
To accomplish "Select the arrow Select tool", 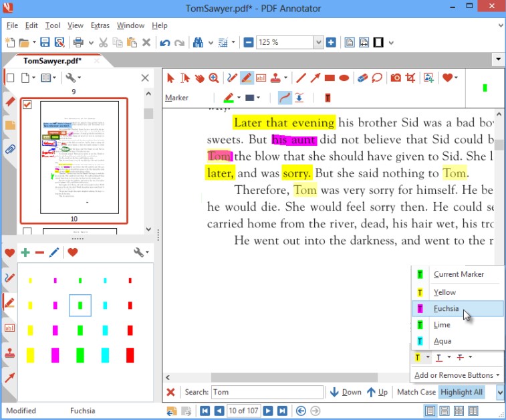I will (x=170, y=78).
